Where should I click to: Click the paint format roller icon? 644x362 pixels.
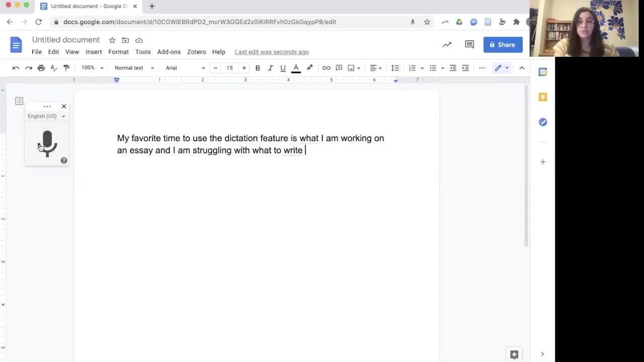(x=66, y=68)
